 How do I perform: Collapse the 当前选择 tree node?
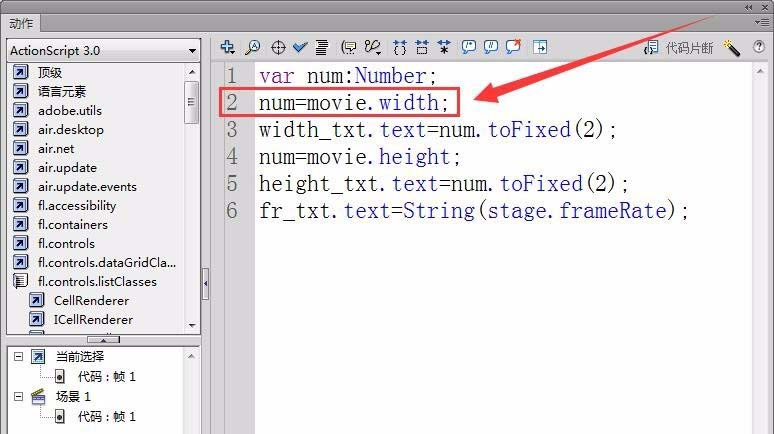click(x=18, y=356)
